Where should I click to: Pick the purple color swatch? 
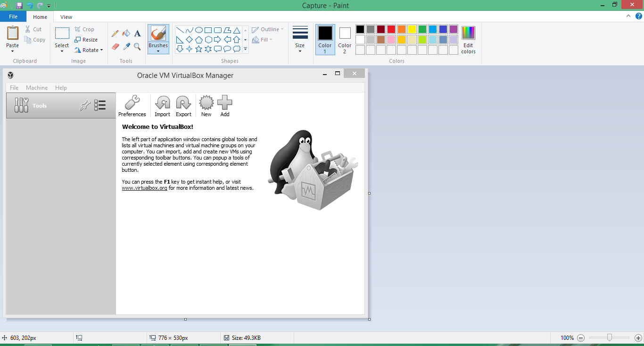click(454, 29)
